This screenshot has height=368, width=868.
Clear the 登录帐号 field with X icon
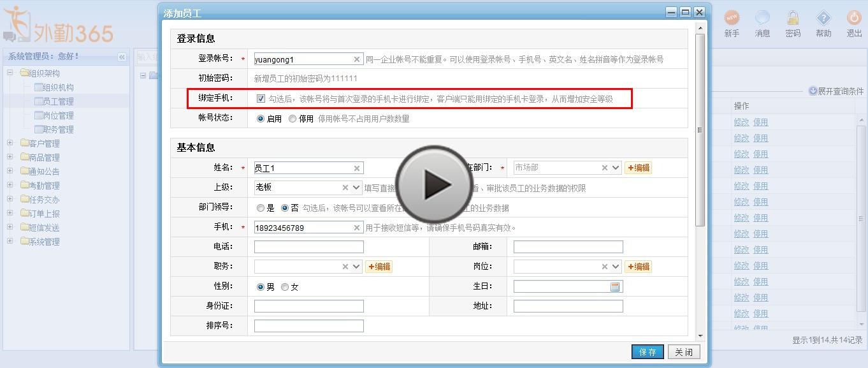[x=357, y=59]
